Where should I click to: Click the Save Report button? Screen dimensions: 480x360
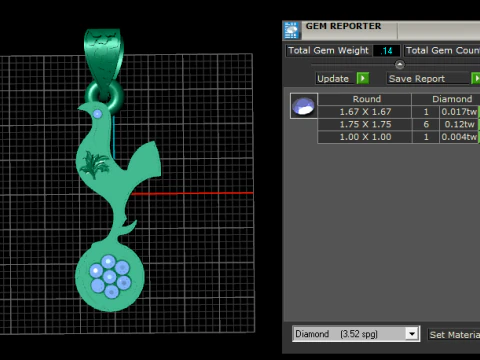point(428,79)
